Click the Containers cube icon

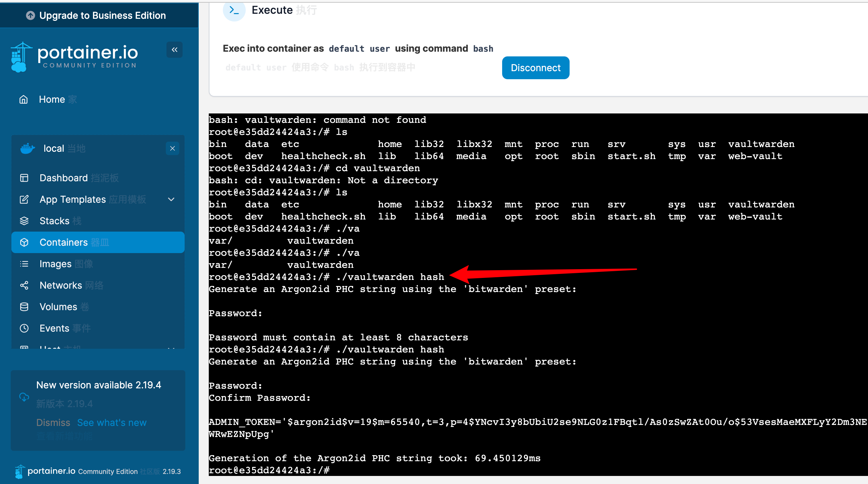pos(24,242)
